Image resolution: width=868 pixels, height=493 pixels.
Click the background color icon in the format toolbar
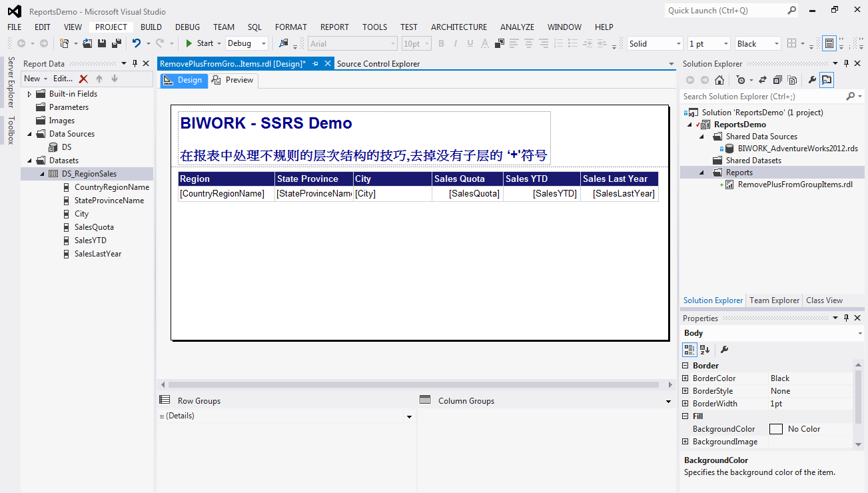[500, 43]
